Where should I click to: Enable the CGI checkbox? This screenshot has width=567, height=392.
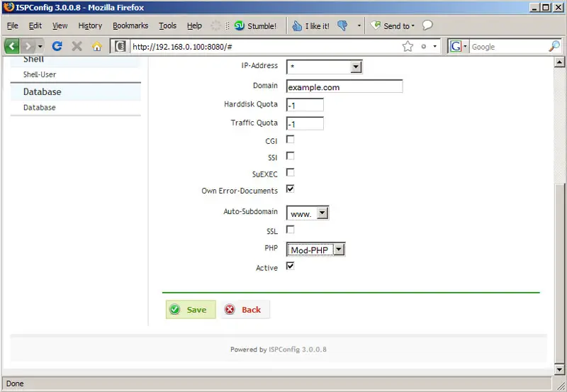point(290,139)
